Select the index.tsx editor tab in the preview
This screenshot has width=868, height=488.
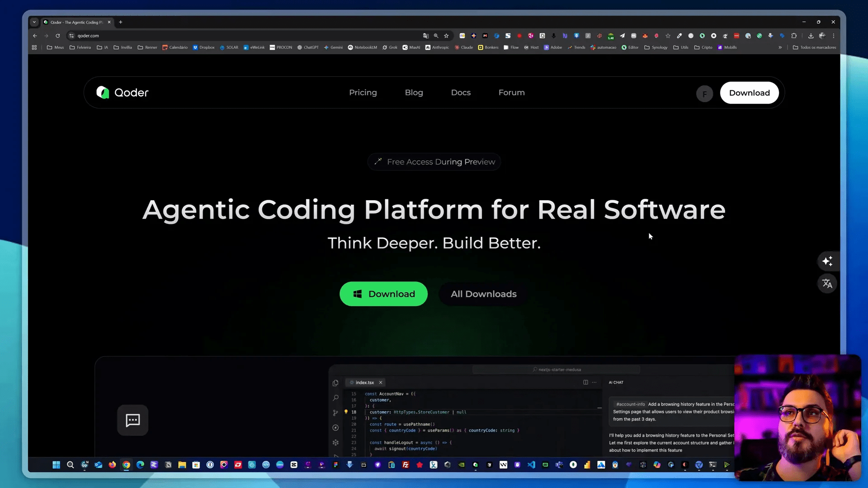coord(364,383)
